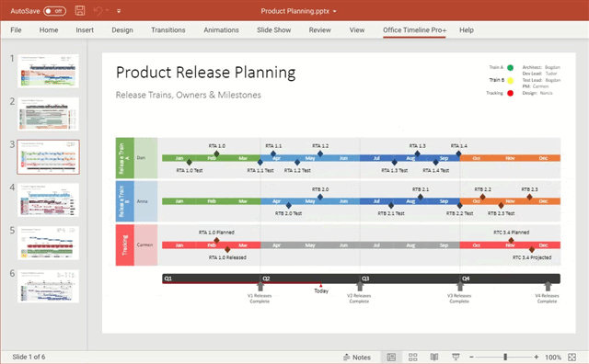Toggle the AutoSave switch
The height and width of the screenshot is (364, 589).
point(54,11)
